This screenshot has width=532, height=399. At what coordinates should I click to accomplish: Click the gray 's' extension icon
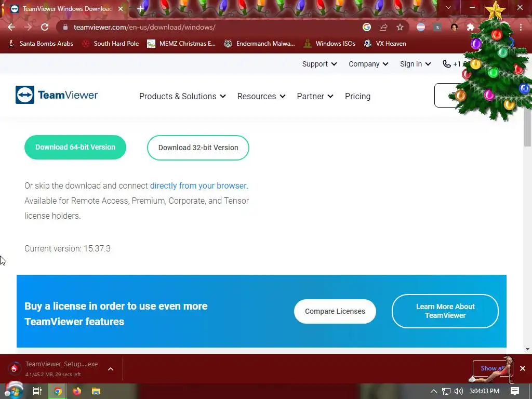pos(437,27)
